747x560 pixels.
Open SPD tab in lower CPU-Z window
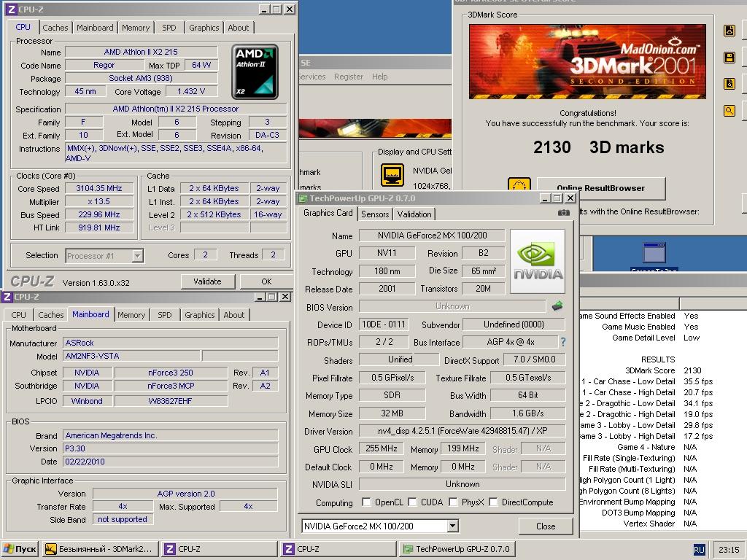165,315
